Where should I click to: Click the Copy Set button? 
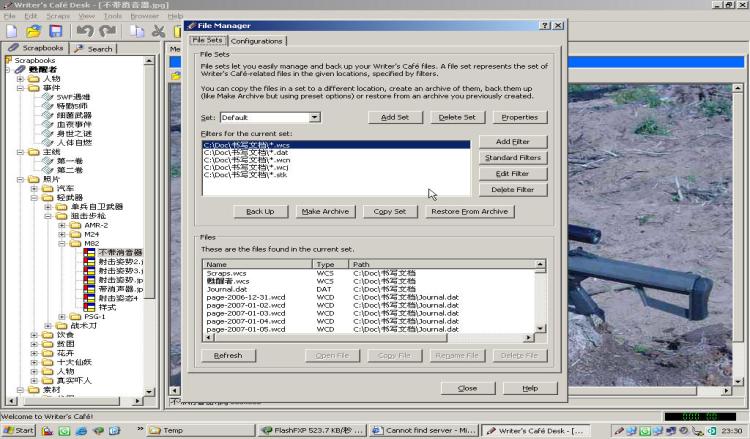(390, 211)
